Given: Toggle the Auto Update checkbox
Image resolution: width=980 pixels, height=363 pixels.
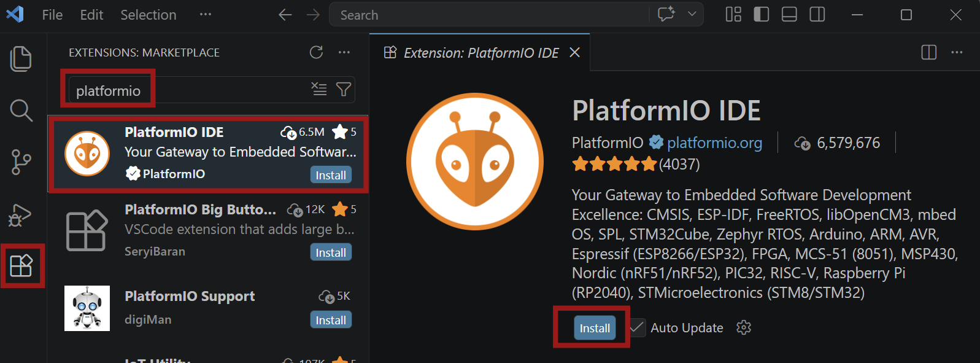Looking at the screenshot, I should pos(637,328).
